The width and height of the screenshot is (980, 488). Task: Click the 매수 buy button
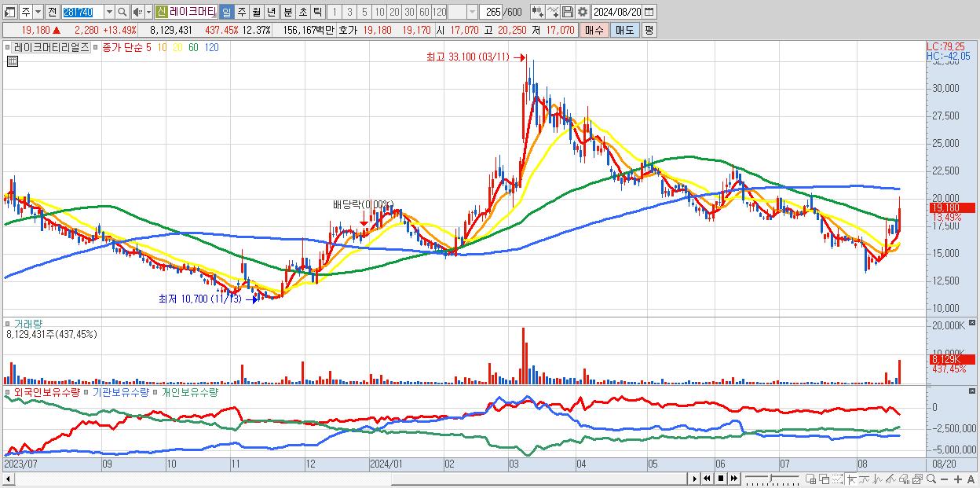pos(594,30)
